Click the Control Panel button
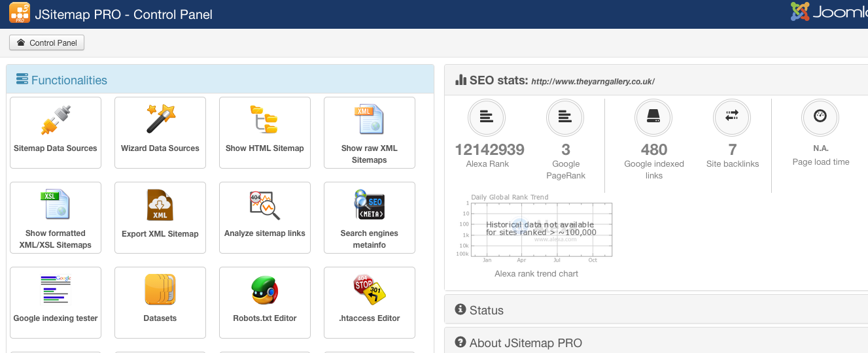This screenshot has height=353, width=868. coord(47,43)
